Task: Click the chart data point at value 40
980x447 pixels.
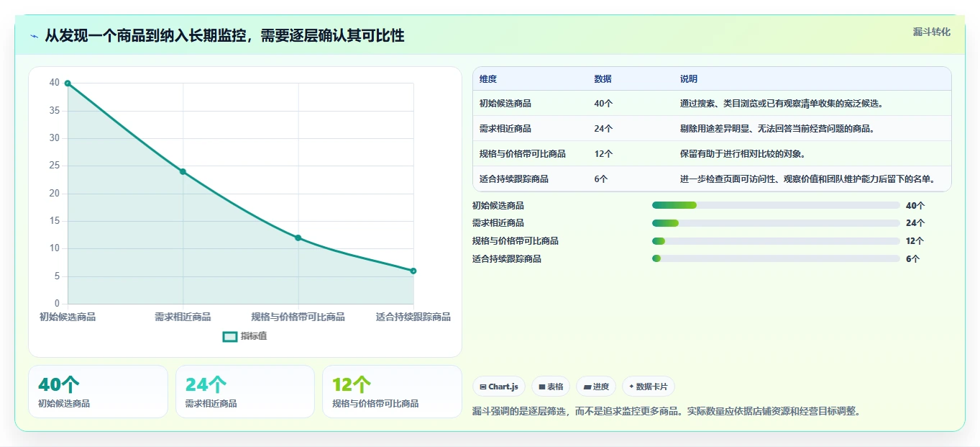Action: click(x=68, y=83)
